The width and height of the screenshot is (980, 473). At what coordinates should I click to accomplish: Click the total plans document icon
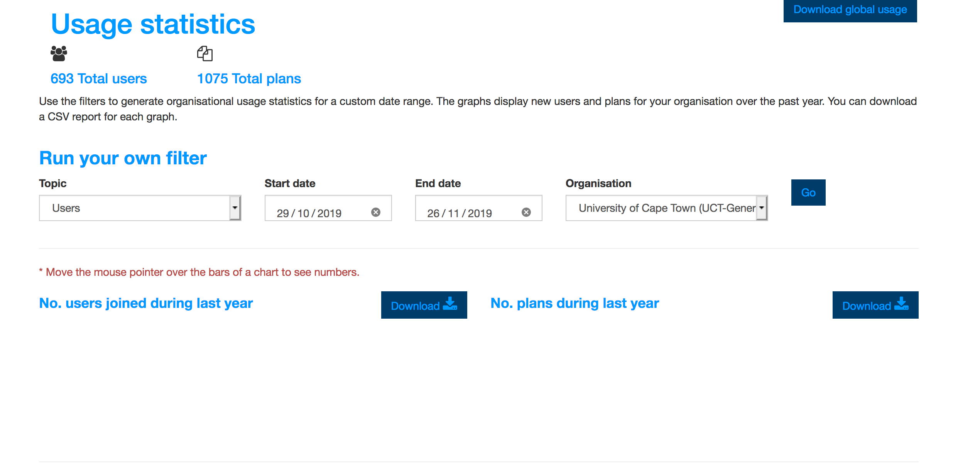pyautogui.click(x=204, y=54)
